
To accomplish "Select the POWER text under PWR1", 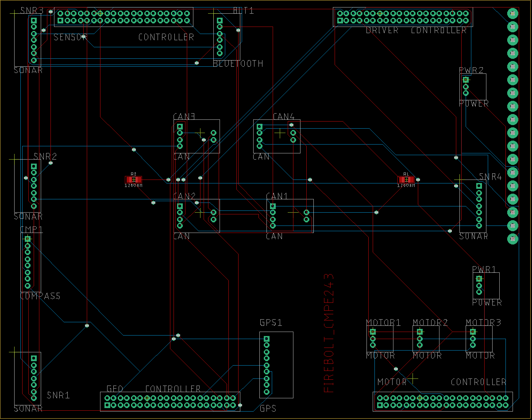I will coord(487,302).
